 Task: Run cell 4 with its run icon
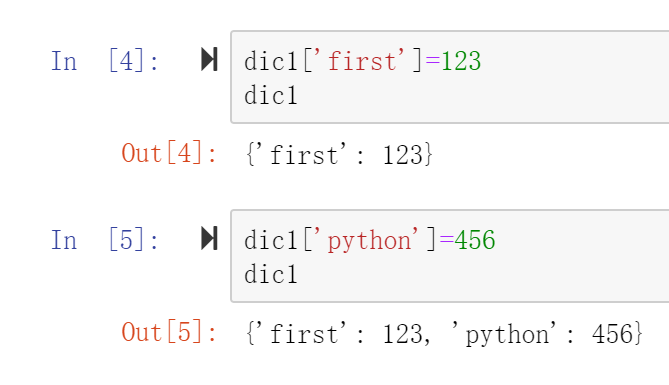pos(209,59)
